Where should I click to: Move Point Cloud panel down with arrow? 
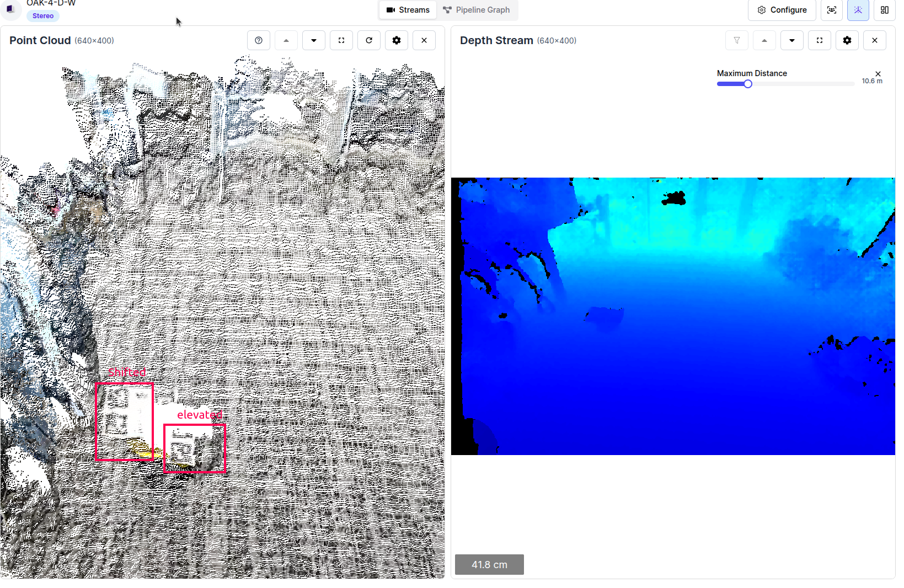tap(314, 40)
